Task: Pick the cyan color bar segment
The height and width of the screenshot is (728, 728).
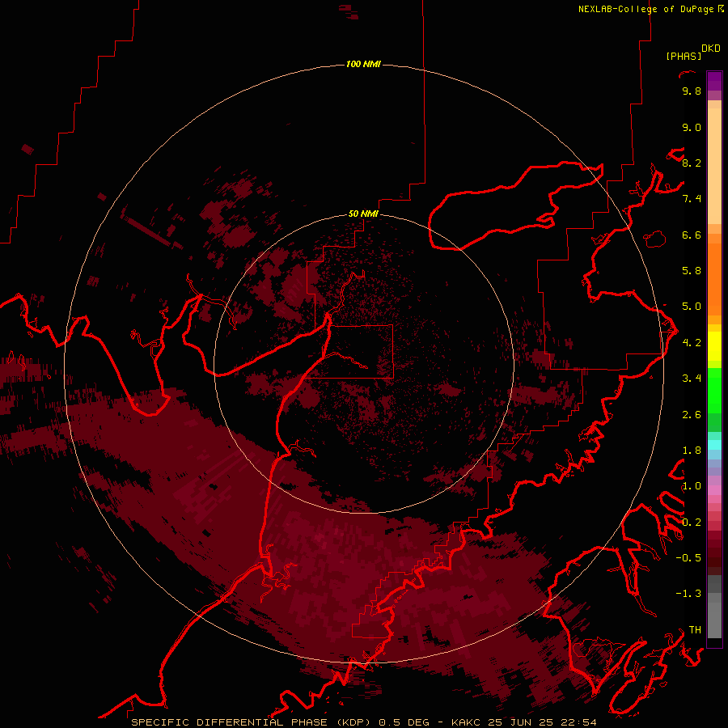Action: [714, 445]
